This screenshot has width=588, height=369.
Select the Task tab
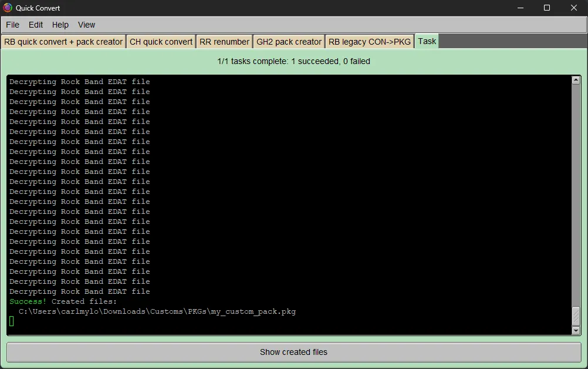pos(427,41)
